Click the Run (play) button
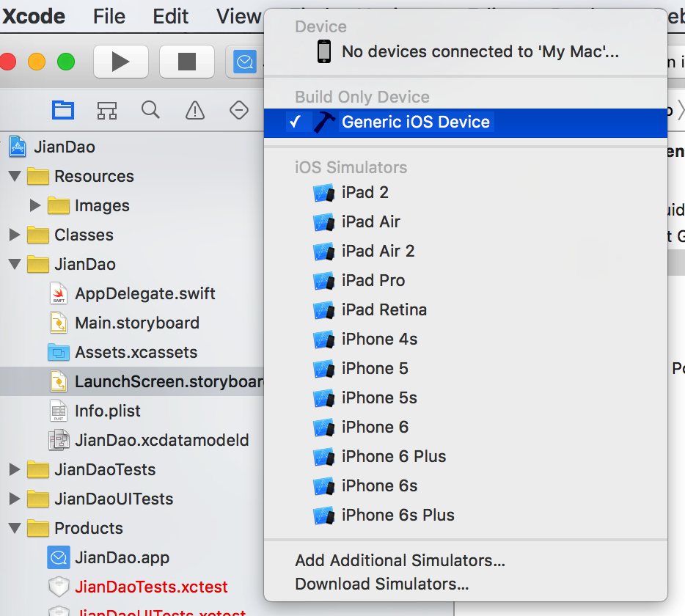This screenshot has width=685, height=616. click(120, 62)
